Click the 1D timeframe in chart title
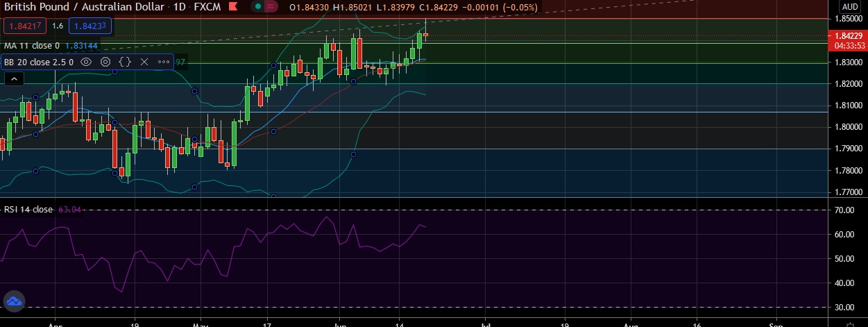 (x=179, y=7)
